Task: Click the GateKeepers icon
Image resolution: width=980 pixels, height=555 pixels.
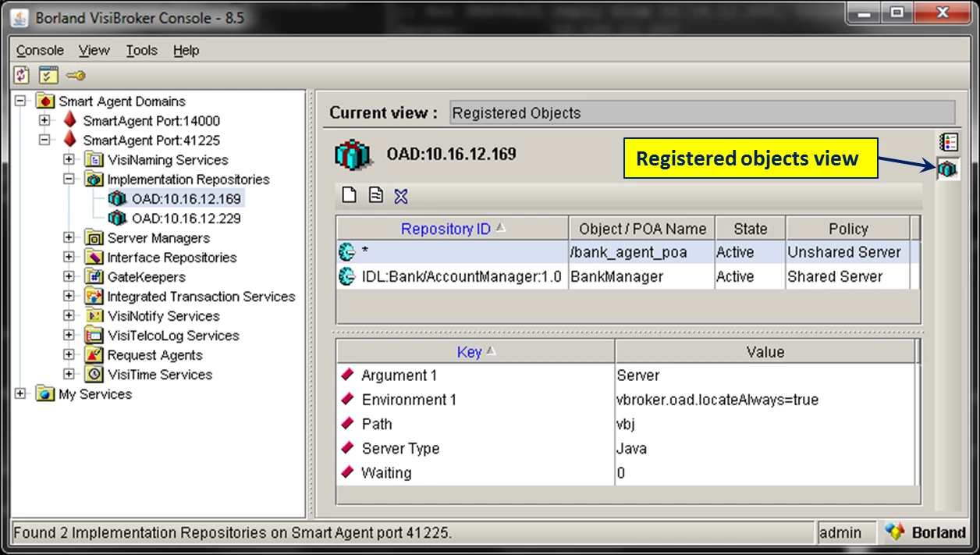Action: tap(94, 276)
